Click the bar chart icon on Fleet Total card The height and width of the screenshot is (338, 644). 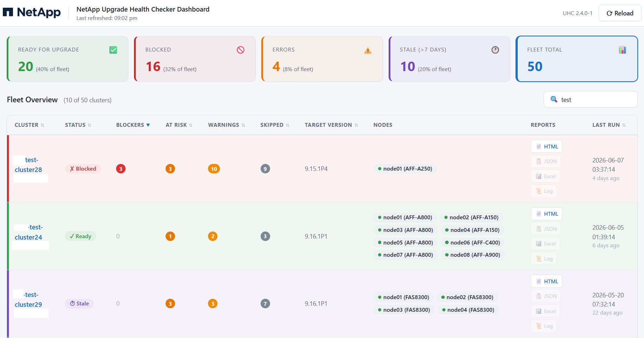622,50
